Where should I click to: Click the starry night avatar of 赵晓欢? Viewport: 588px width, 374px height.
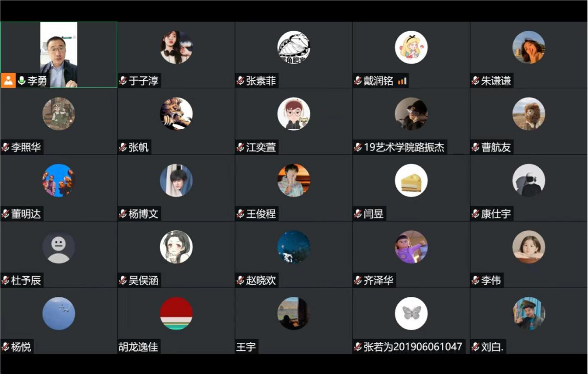[x=294, y=247]
